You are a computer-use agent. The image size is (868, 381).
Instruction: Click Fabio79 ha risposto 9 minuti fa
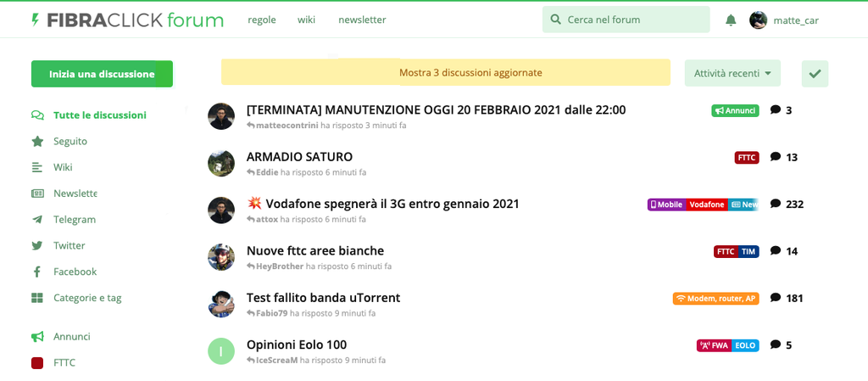[x=311, y=313]
